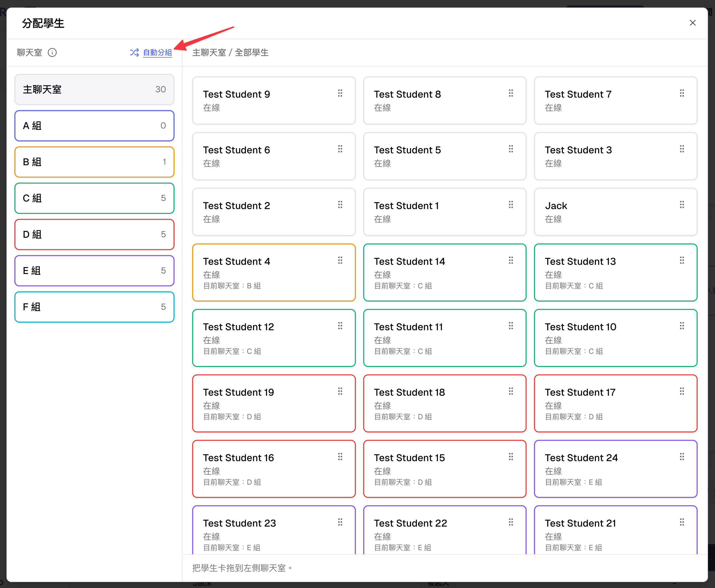Image resolution: width=715 pixels, height=588 pixels.
Task: Select the B 組 room
Action: pyautogui.click(x=94, y=162)
